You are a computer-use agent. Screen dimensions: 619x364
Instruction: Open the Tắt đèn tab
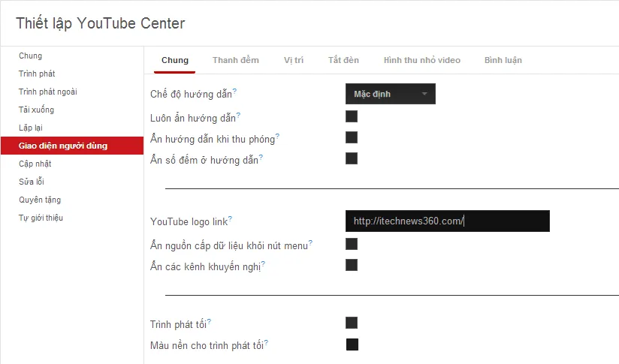[x=343, y=60]
